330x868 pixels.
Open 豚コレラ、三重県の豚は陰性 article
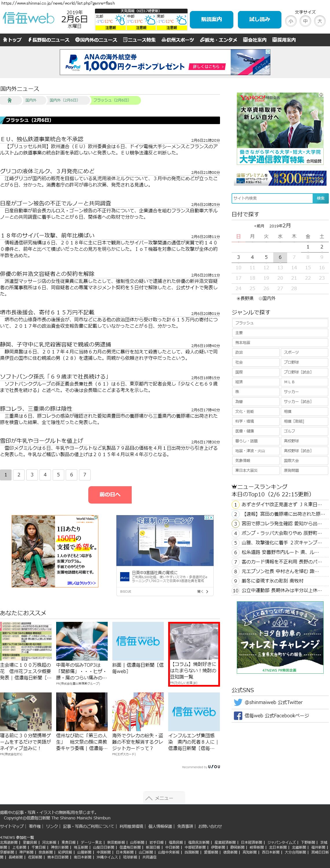click(x=36, y=409)
